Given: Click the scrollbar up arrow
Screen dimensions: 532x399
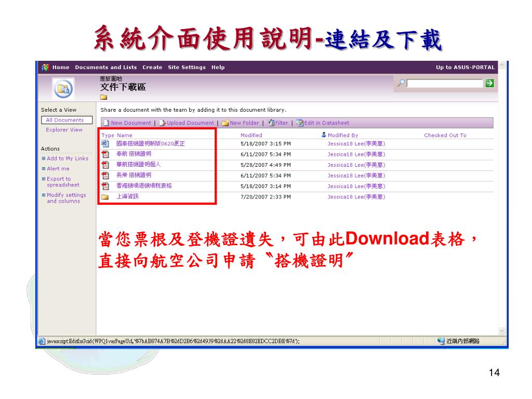Looking at the screenshot, I should coord(502,64).
